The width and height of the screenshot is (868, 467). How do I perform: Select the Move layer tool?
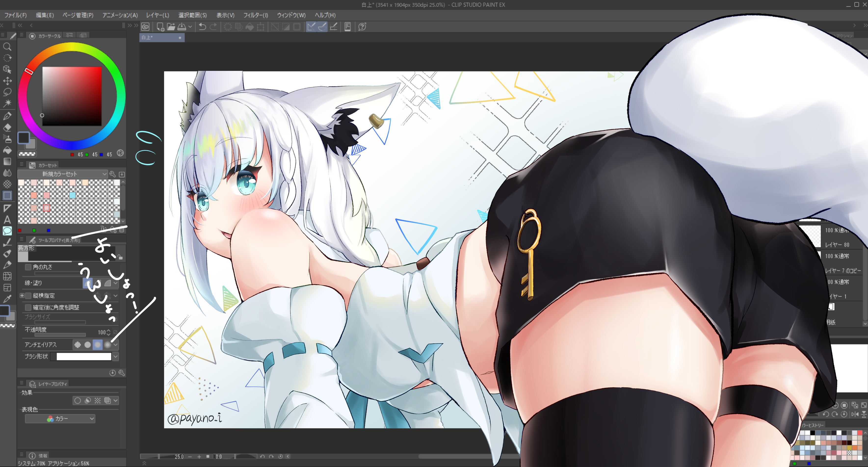[x=7, y=81]
